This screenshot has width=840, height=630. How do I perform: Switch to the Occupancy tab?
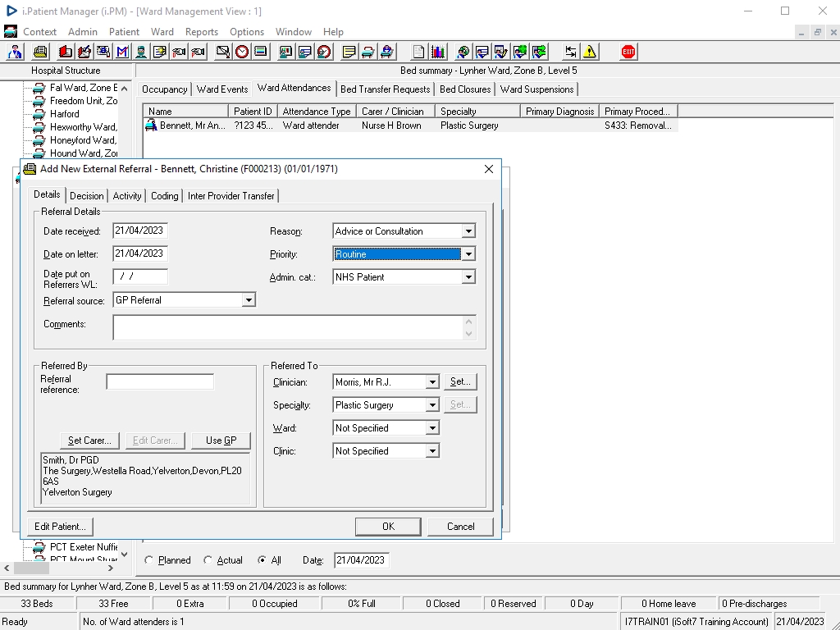(x=164, y=89)
